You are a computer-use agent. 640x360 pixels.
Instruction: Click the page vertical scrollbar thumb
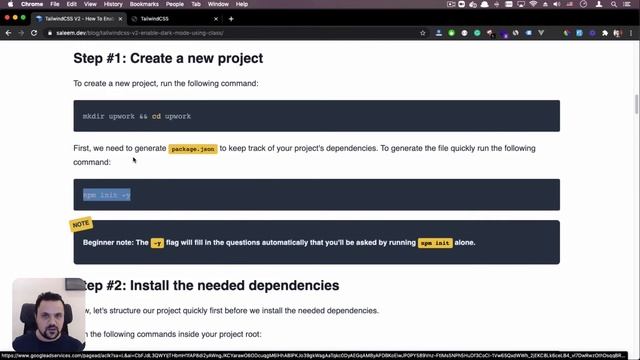636,104
